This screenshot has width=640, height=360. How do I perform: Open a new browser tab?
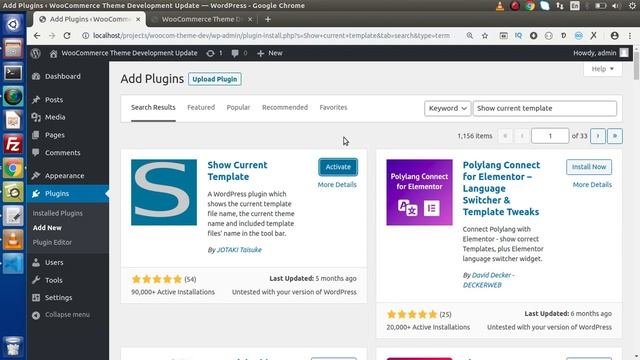pyautogui.click(x=268, y=19)
